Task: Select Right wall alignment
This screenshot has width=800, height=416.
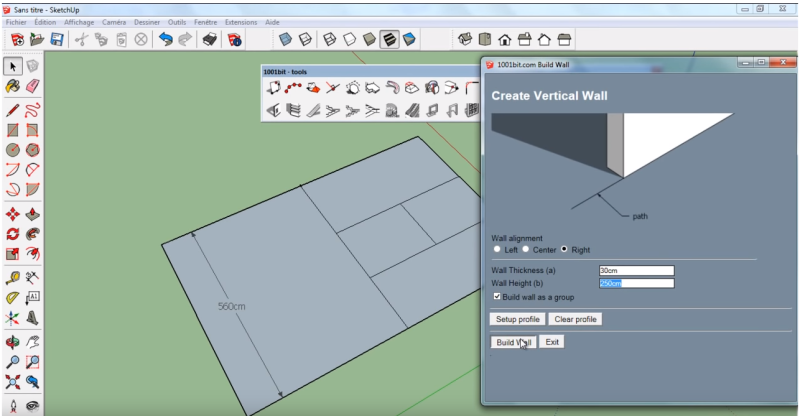Action: 564,249
